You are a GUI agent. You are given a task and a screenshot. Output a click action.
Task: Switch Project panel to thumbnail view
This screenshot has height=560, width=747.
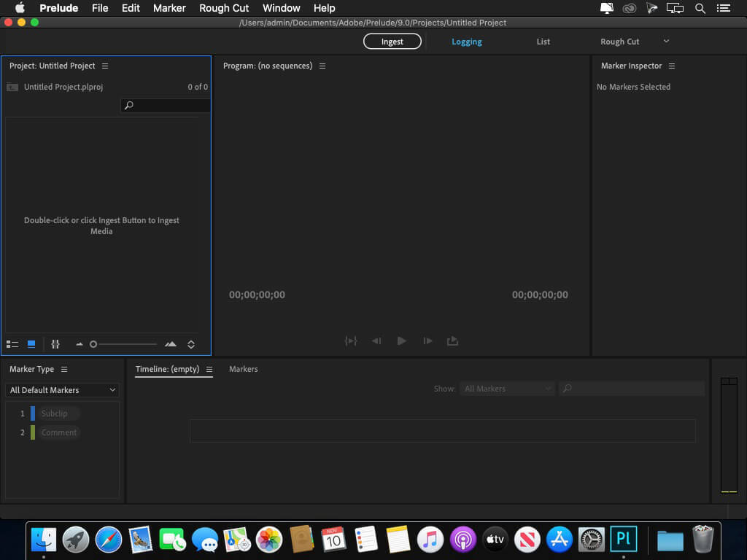pos(31,344)
